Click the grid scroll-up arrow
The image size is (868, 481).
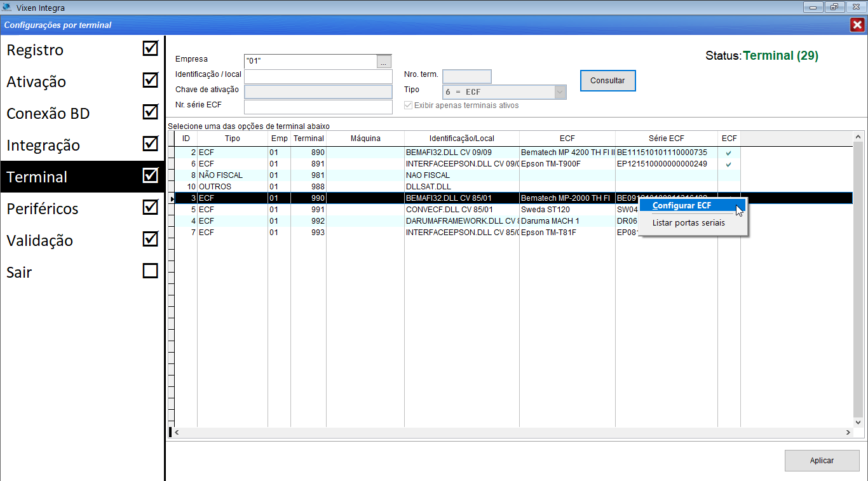(x=858, y=137)
